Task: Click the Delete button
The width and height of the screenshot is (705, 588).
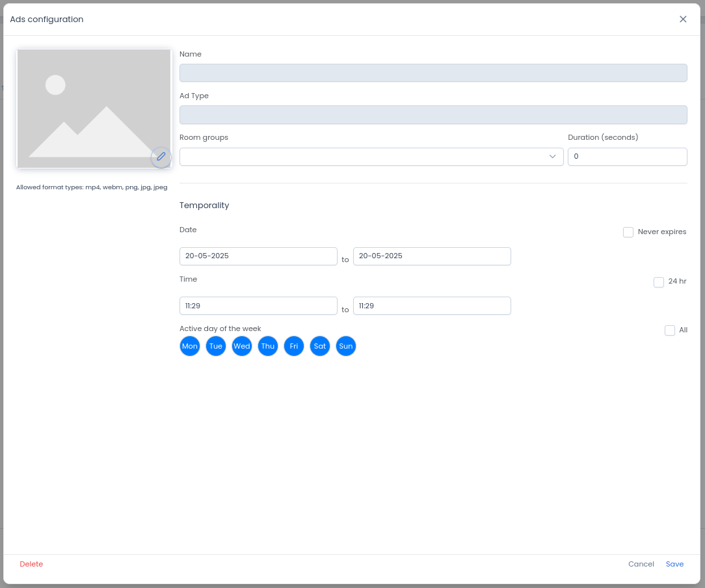Action: [x=31, y=564]
